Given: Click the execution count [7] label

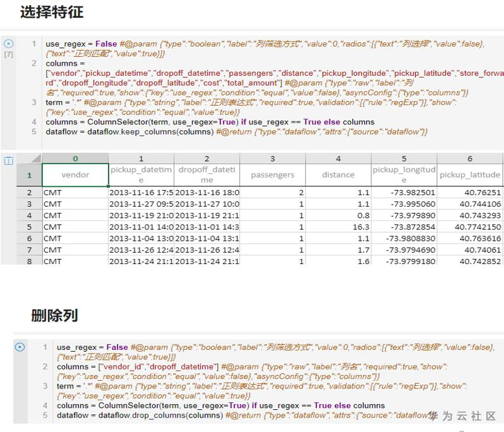Looking at the screenshot, I should [9, 54].
